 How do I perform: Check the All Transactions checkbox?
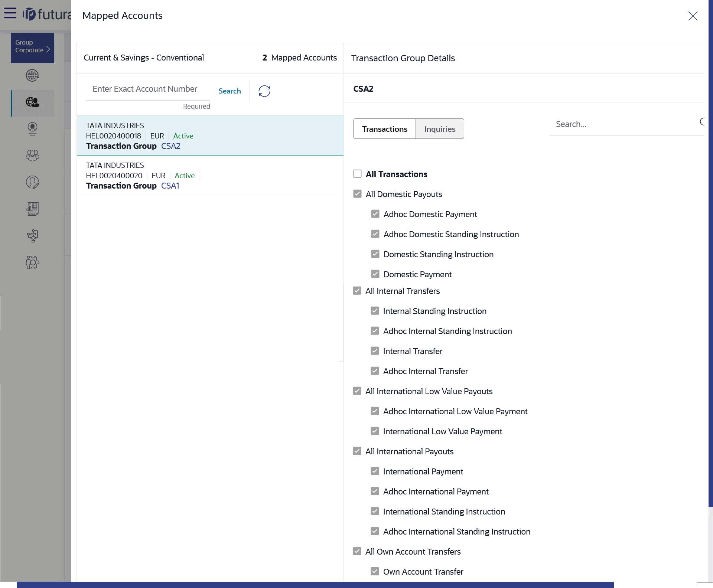(357, 174)
